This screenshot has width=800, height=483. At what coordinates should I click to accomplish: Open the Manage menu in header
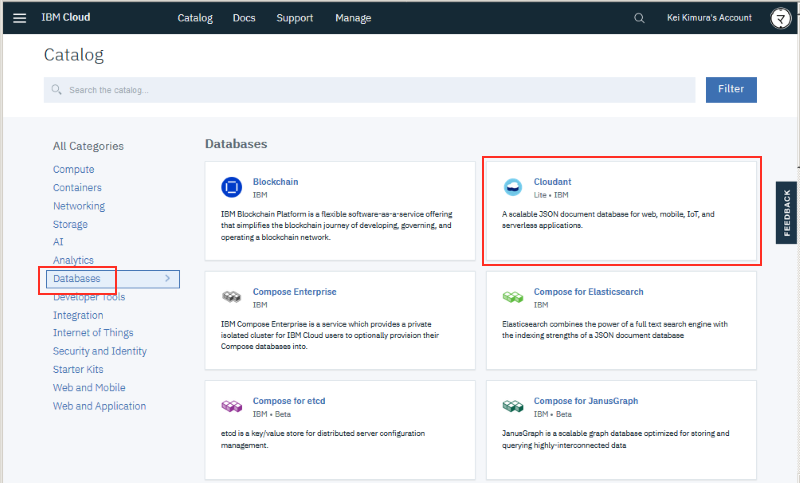click(353, 18)
